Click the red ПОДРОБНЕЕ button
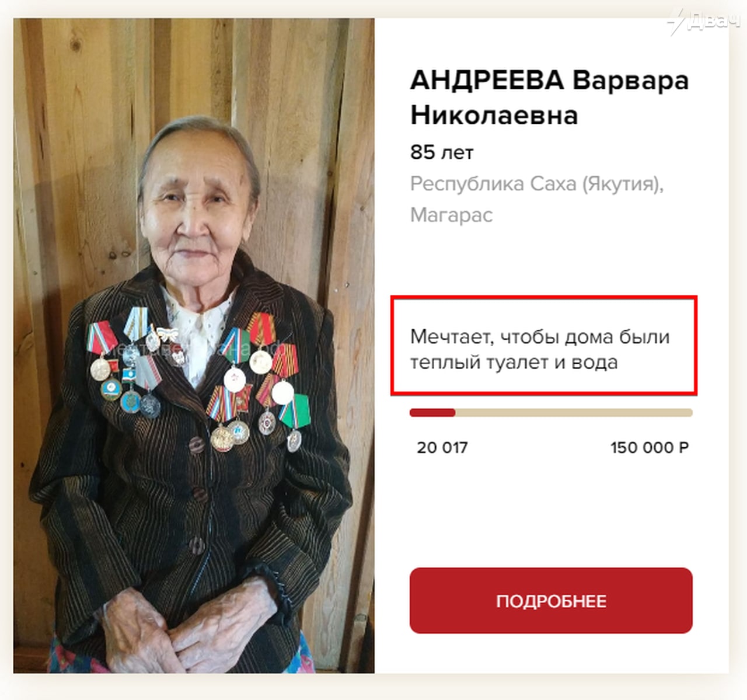Image resolution: width=747 pixels, height=700 pixels. [x=551, y=600]
